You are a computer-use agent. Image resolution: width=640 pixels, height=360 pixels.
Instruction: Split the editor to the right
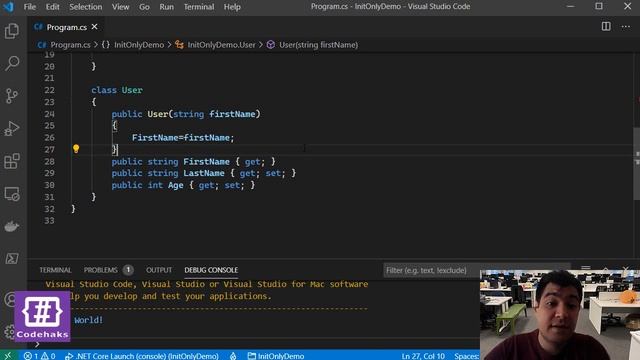click(x=606, y=27)
